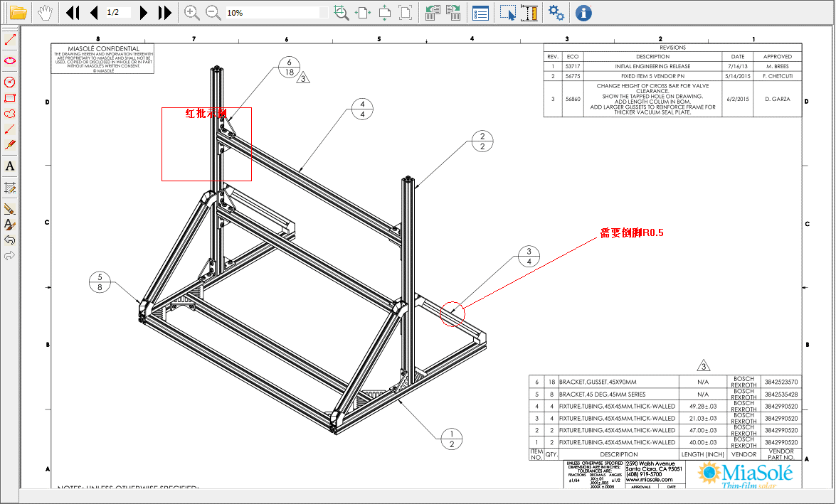Click the ECO number 56775
This screenshot has height=504, width=836.
pyautogui.click(x=573, y=76)
